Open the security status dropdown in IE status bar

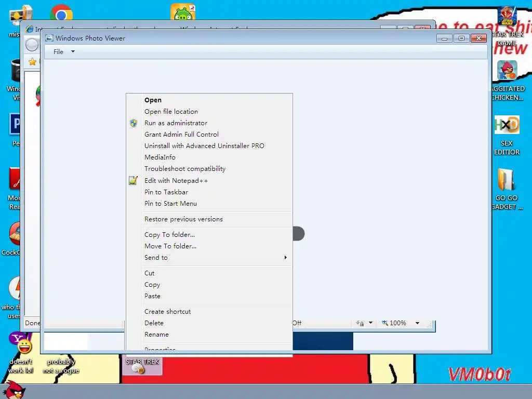tap(370, 323)
